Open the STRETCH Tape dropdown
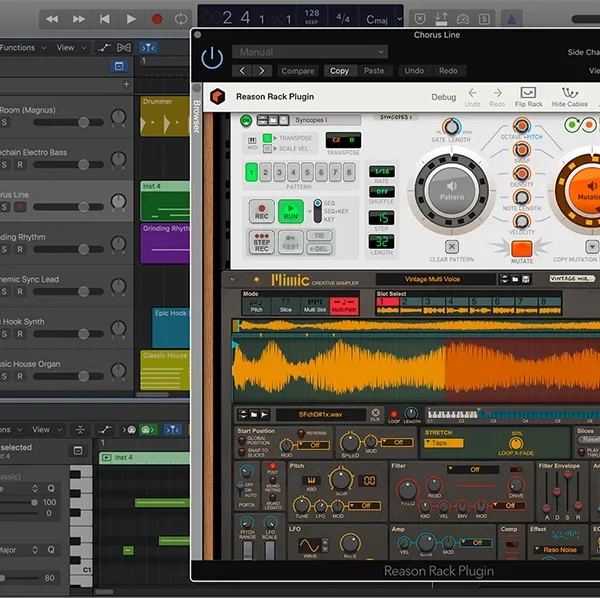The image size is (600, 598). 444,443
